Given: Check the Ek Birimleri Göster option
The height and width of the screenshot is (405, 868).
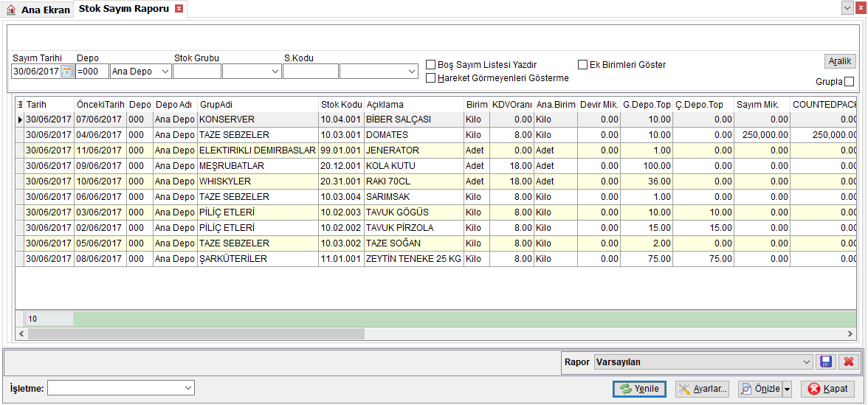Looking at the screenshot, I should 582,65.
